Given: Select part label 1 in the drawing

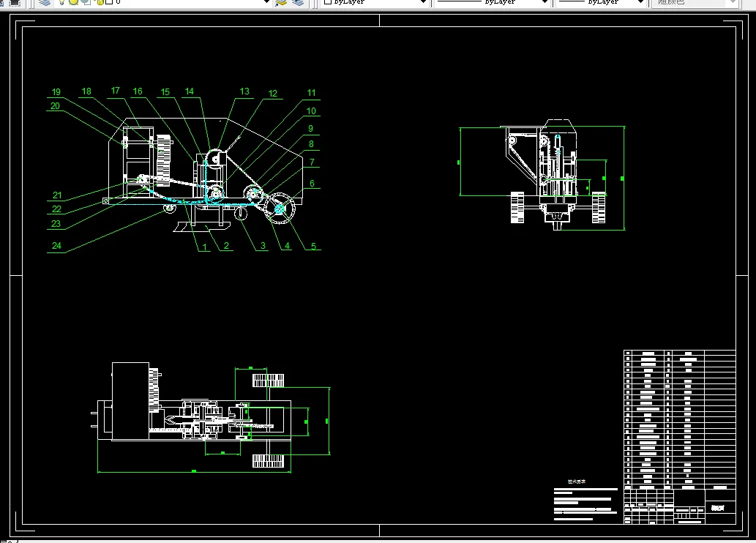Looking at the screenshot, I should tap(204, 247).
